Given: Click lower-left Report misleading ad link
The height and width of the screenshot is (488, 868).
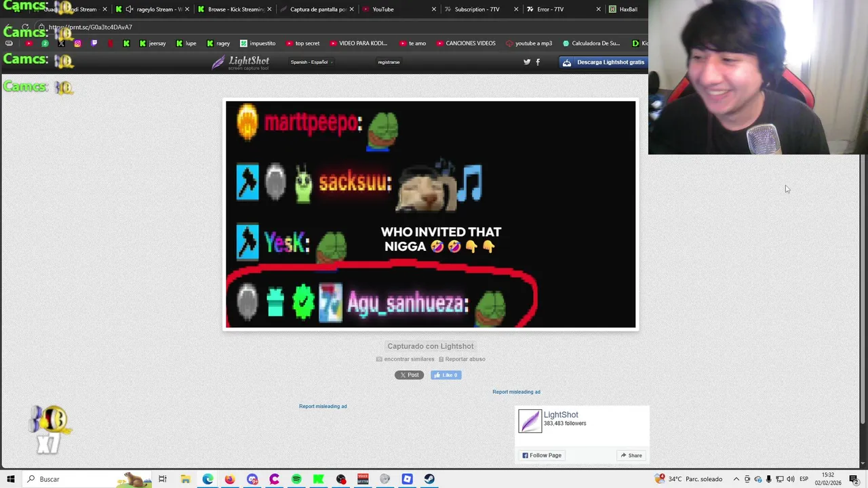Looking at the screenshot, I should pos(323,407).
